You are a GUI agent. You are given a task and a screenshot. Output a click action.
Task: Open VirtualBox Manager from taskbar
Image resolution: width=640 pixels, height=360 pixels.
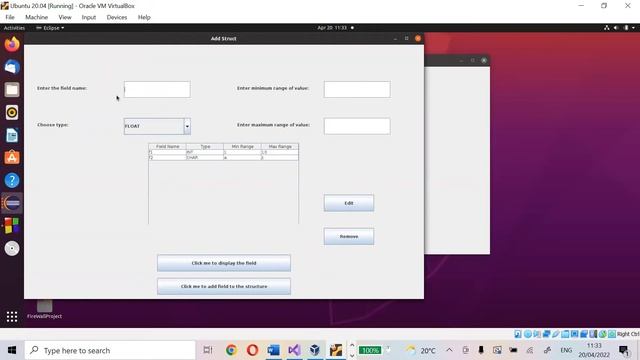click(315, 350)
